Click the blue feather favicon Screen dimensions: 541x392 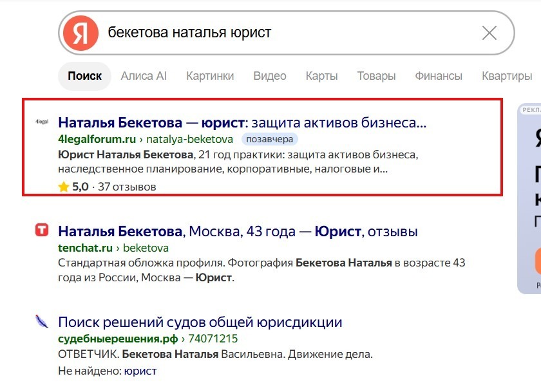point(42,321)
